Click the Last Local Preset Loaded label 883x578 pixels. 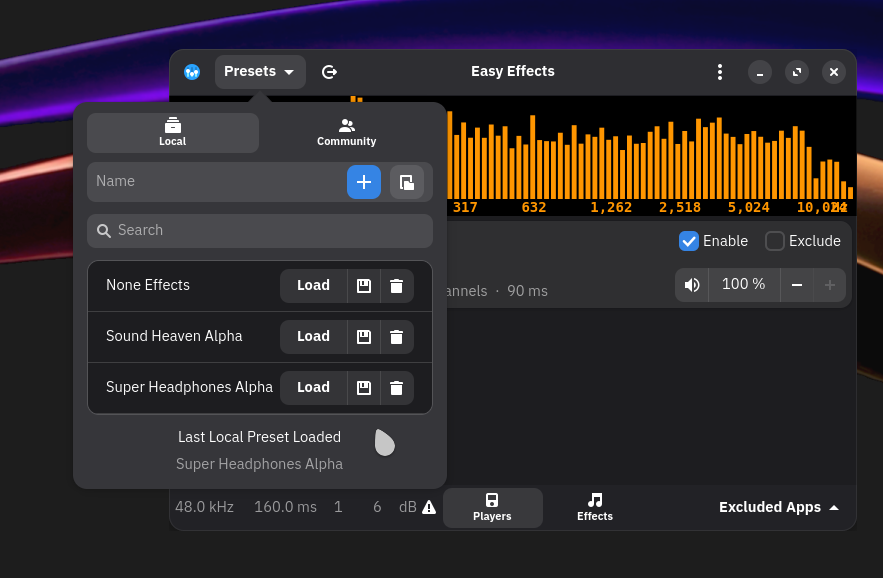tap(260, 437)
